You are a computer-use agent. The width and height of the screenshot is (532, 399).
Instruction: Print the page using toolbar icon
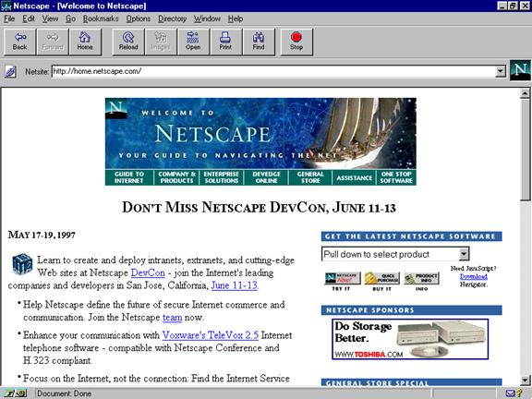(x=225, y=42)
